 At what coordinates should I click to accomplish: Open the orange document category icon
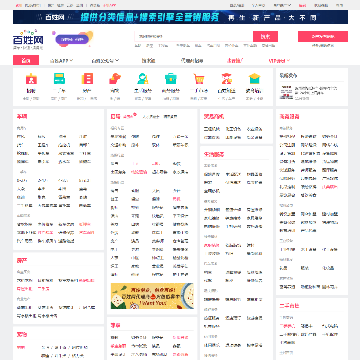pos(87,79)
